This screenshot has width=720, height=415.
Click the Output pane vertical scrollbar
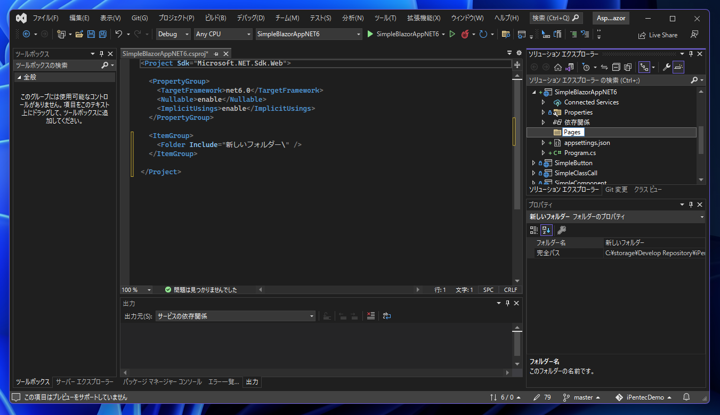tap(517, 346)
